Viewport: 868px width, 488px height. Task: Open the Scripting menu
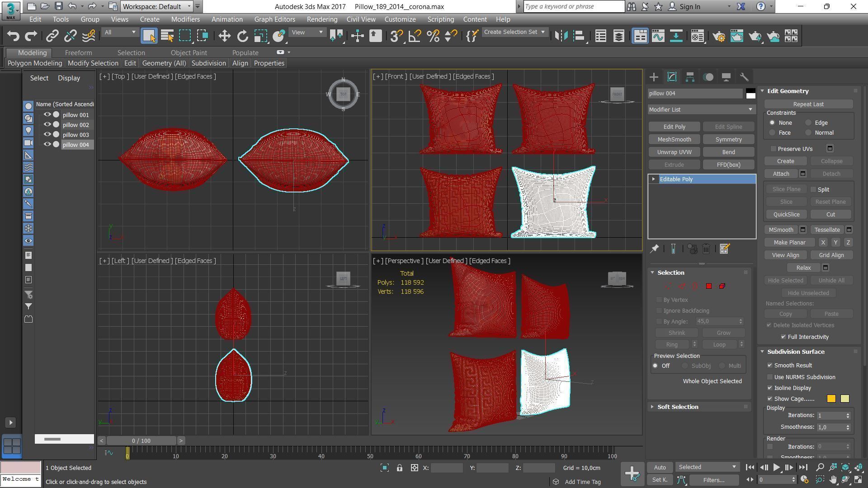(x=440, y=19)
